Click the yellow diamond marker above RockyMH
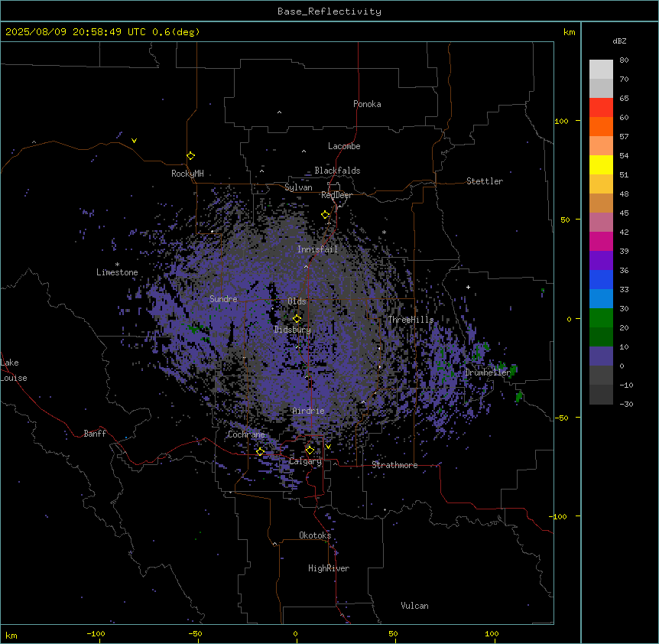 [x=191, y=156]
